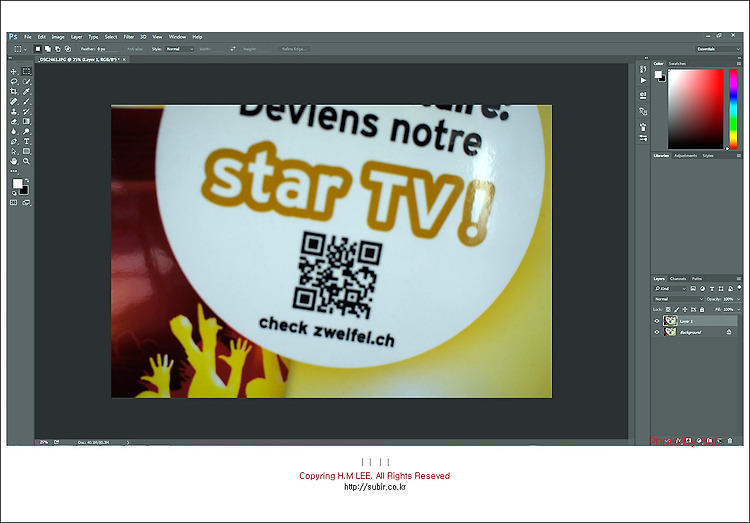The image size is (750, 523).
Task: Select the Healing Brush tool
Action: (14, 101)
